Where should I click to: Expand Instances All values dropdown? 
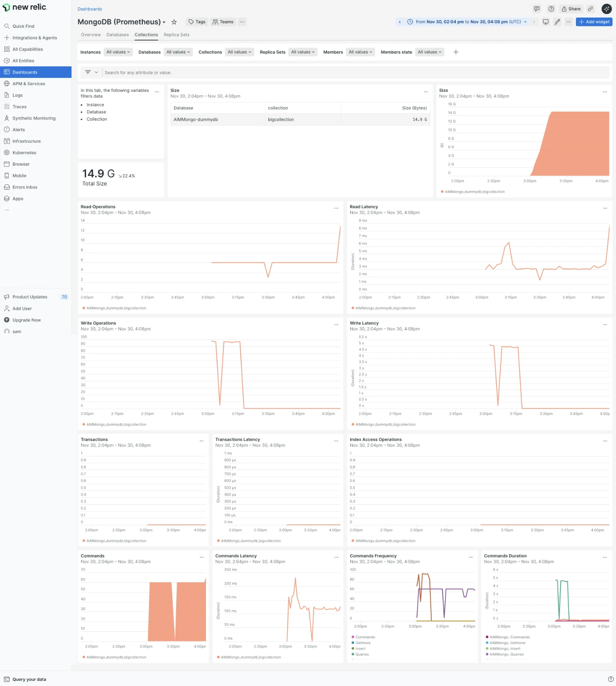[x=118, y=52]
